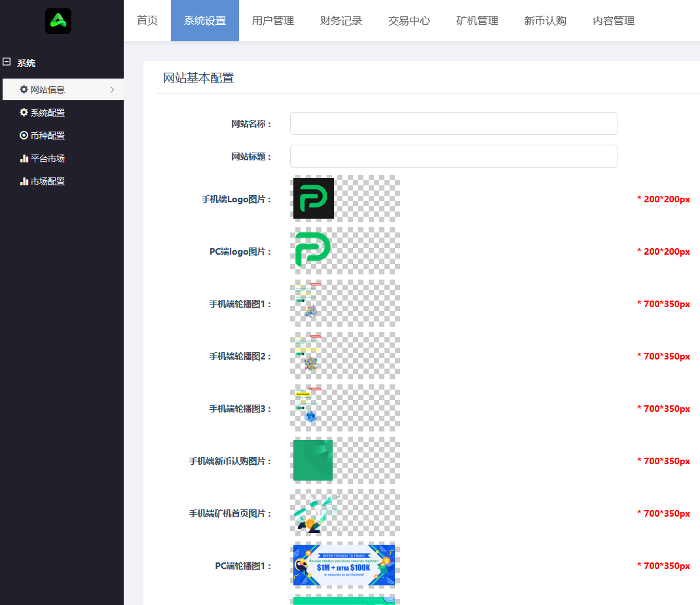The width and height of the screenshot is (700, 605).
Task: Click the 首页 navigation button
Action: point(146,20)
